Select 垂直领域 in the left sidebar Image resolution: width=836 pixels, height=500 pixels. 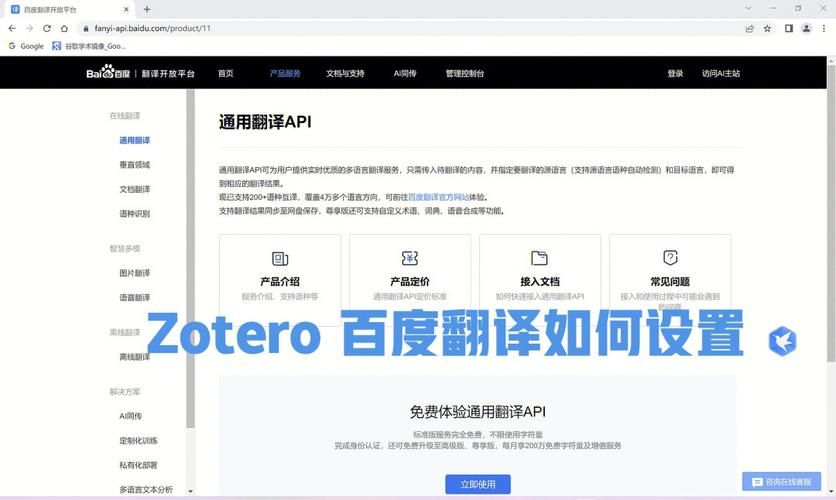tap(134, 164)
